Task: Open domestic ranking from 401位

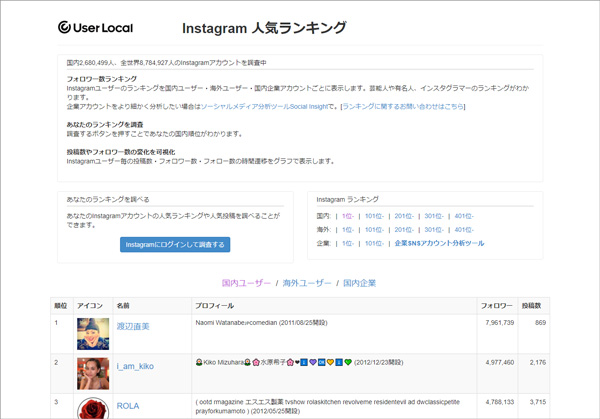Action: (x=464, y=216)
